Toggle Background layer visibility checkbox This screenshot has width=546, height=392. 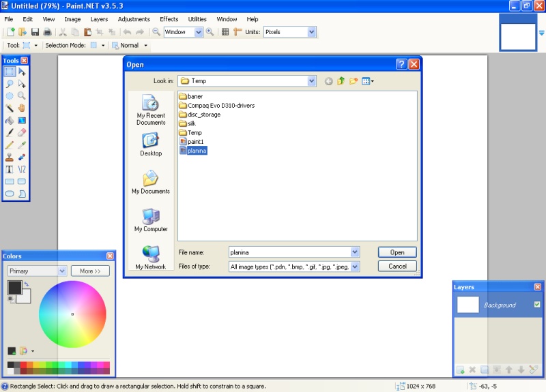click(537, 305)
